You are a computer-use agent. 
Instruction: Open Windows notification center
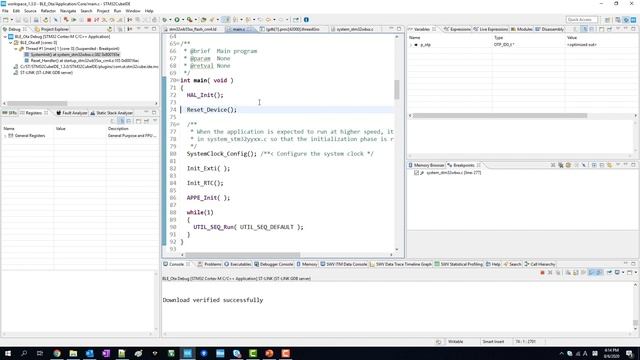point(629,353)
